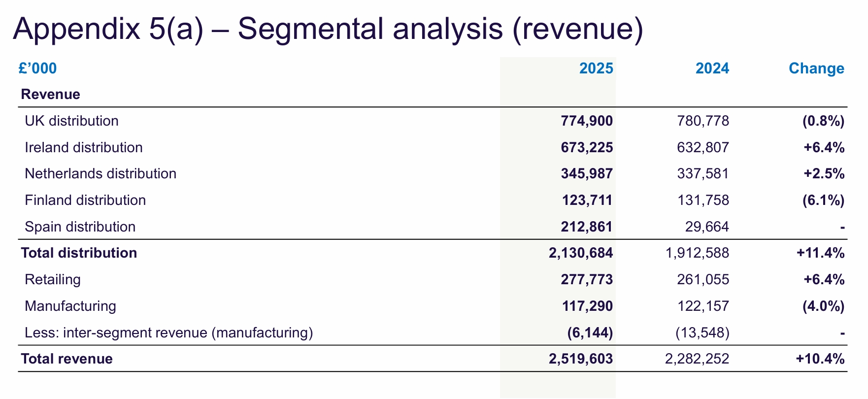Select Total revenue change of +10.4%
868x399 pixels.
[820, 359]
